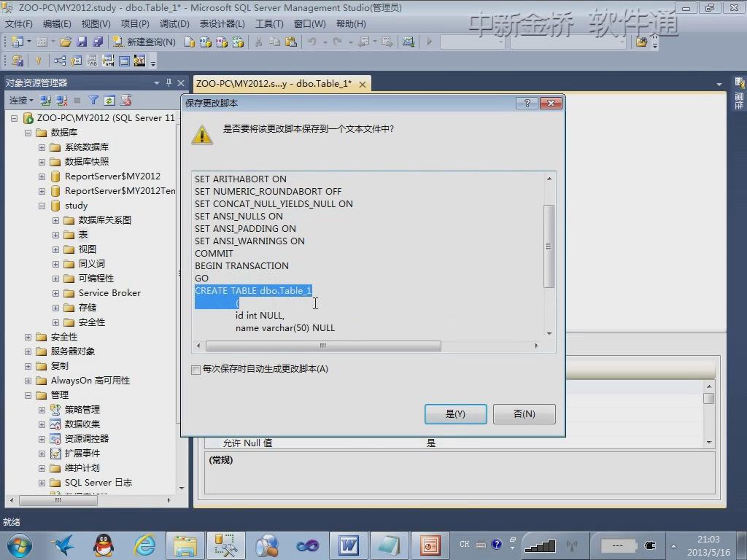Screen dimensions: 747x560
Task: Open QQ penguin from the taskbar
Action: pos(104,545)
